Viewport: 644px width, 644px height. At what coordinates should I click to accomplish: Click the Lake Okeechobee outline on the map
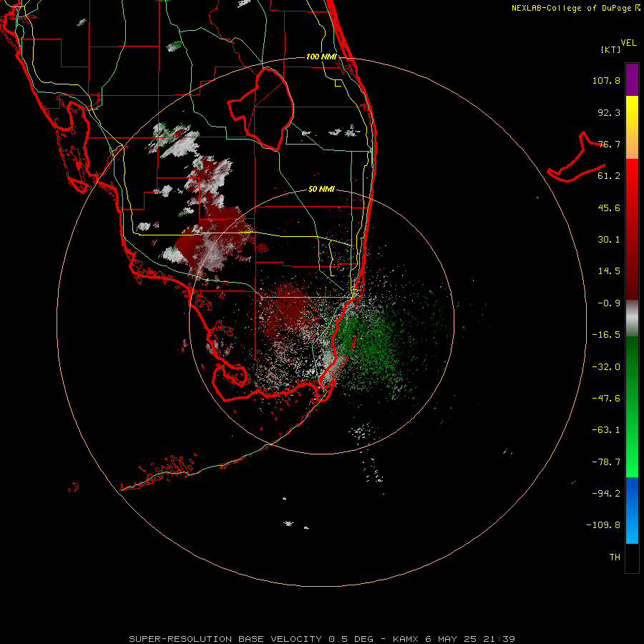point(261,109)
